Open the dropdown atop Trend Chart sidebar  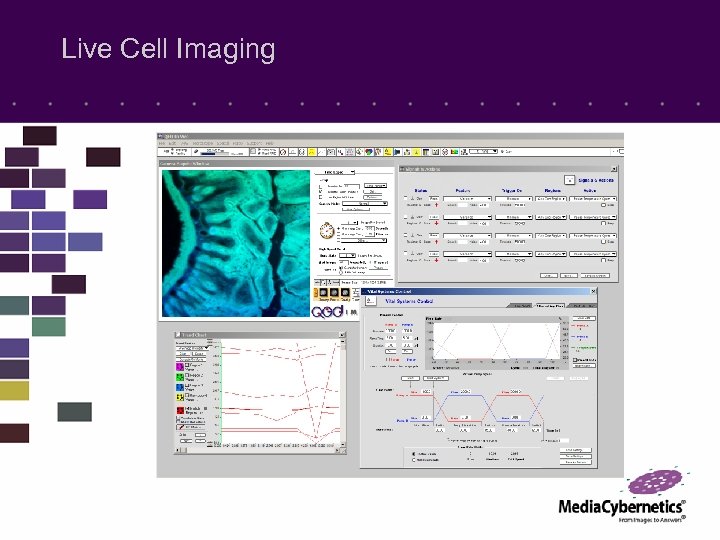pyautogui.click(x=192, y=348)
